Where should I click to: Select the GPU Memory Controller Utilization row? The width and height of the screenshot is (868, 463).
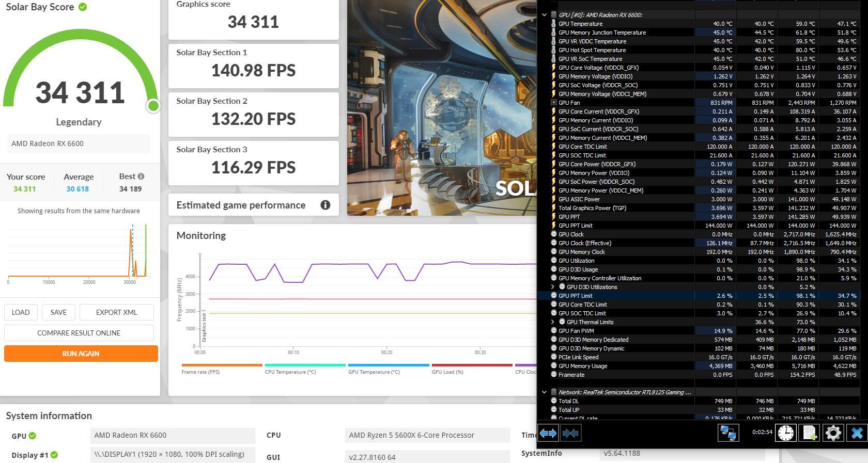pos(700,278)
